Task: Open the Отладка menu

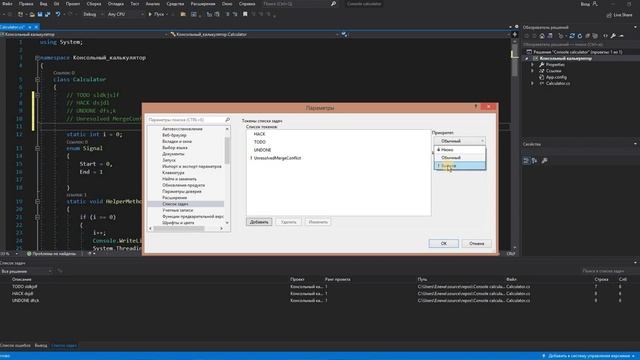Action: tap(116, 4)
